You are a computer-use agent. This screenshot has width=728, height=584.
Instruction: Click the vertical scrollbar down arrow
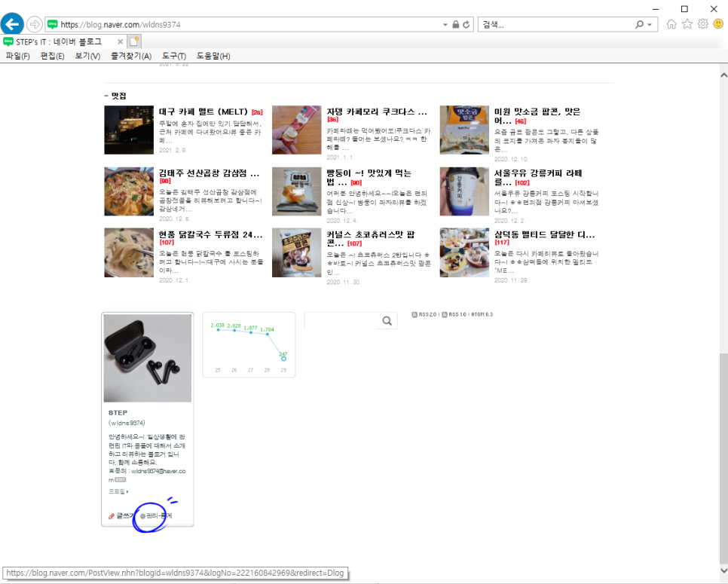pos(723,570)
